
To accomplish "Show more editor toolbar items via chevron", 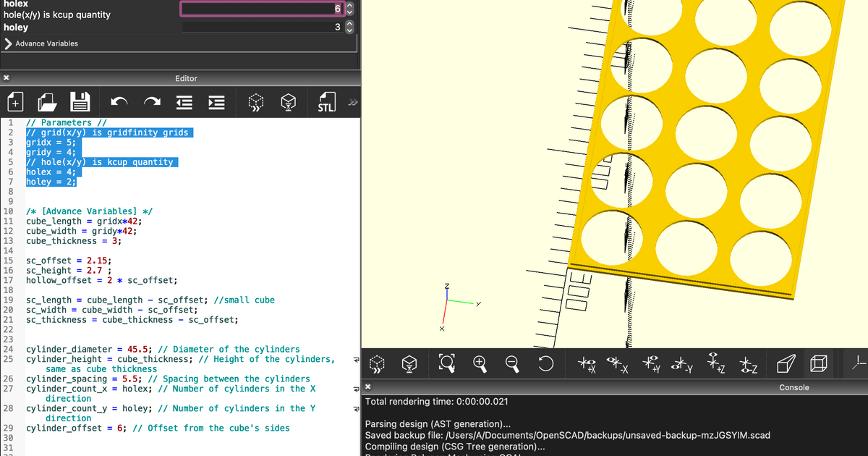I will click(x=352, y=103).
